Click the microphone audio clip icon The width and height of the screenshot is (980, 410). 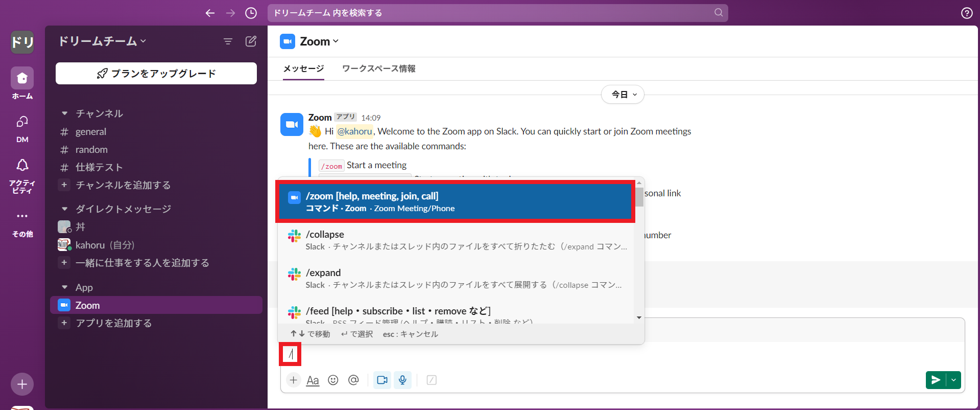point(402,380)
